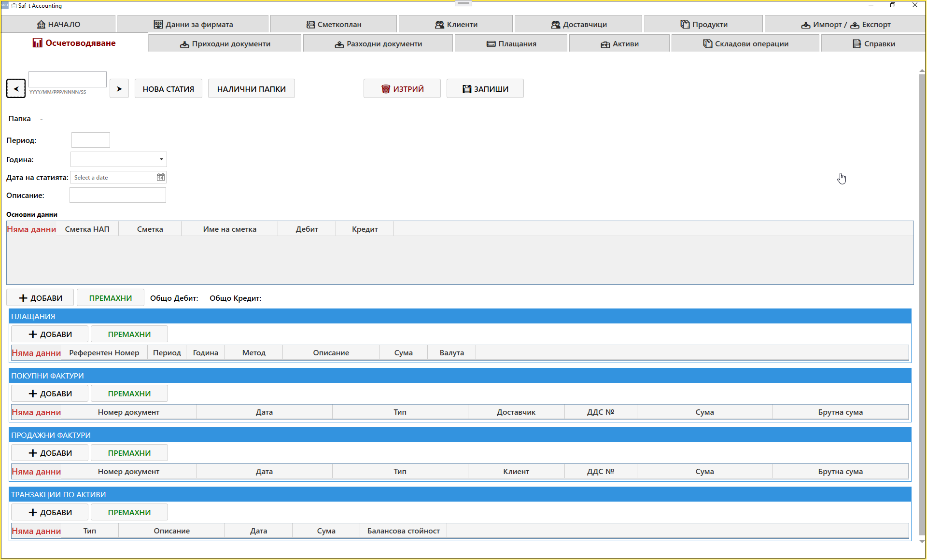
Task: Click the Валута column header
Action: [452, 352]
